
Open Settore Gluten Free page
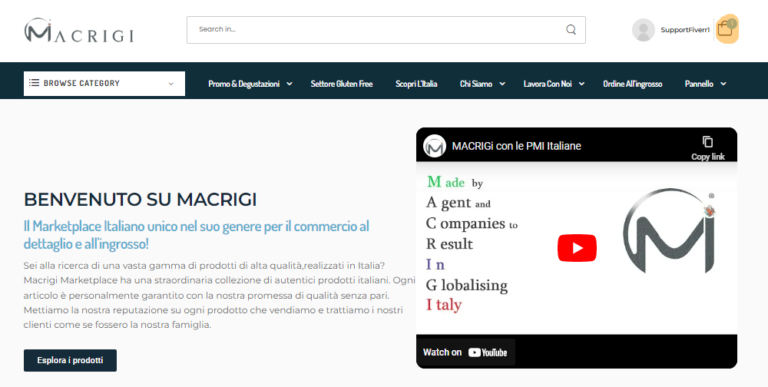tap(341, 84)
